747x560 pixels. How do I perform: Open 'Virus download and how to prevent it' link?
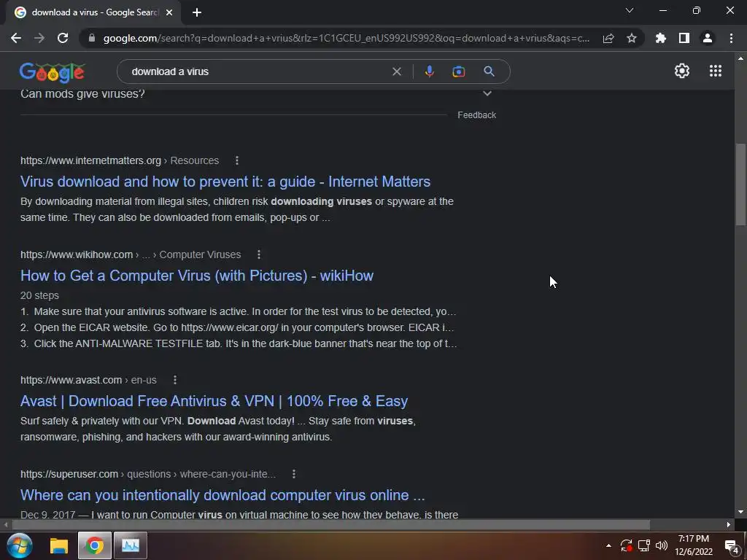click(x=225, y=182)
